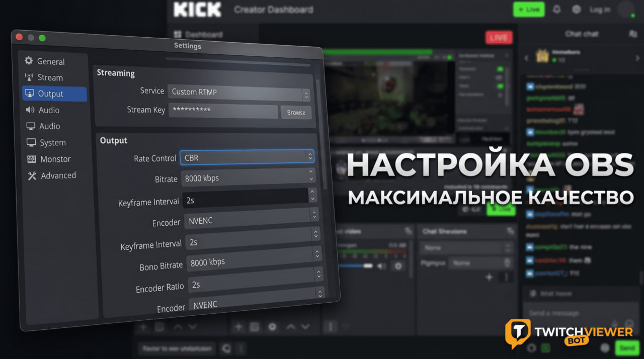Open the gear icon next to mixer speaker
The width and height of the screenshot is (644, 359).
(x=398, y=265)
